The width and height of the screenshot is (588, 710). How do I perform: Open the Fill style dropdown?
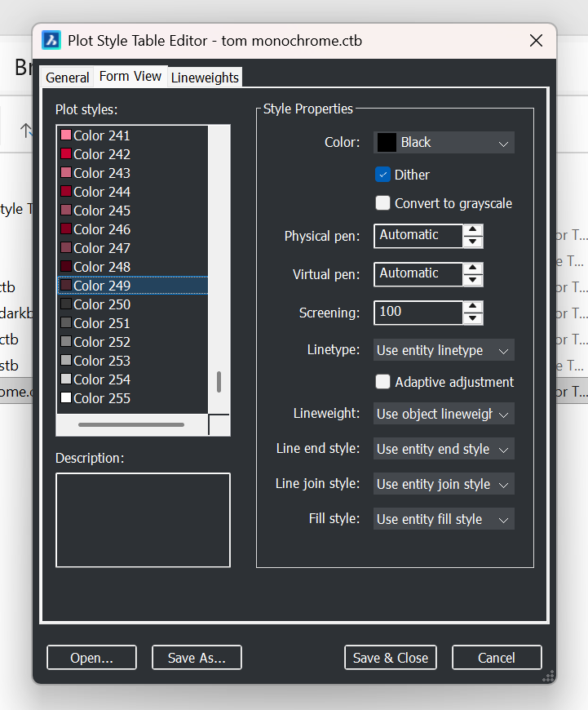(444, 519)
